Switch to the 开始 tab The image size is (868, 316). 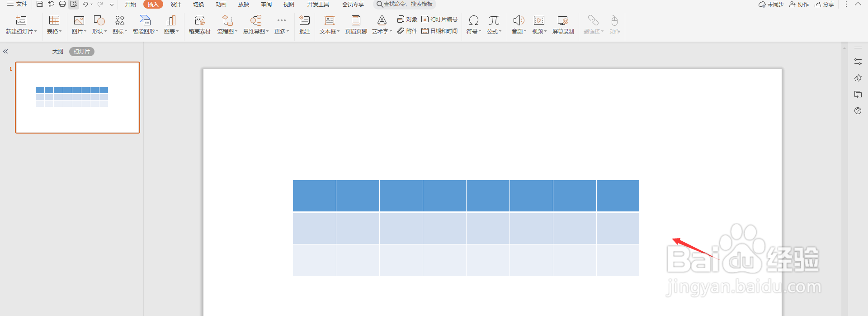point(131,4)
